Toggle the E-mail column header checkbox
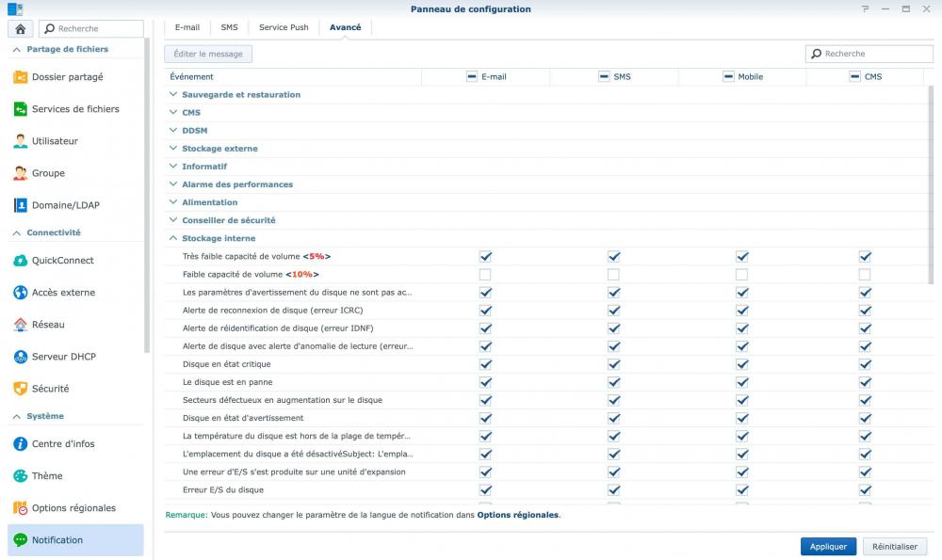Viewport: 942px width, 560px height. [x=472, y=76]
